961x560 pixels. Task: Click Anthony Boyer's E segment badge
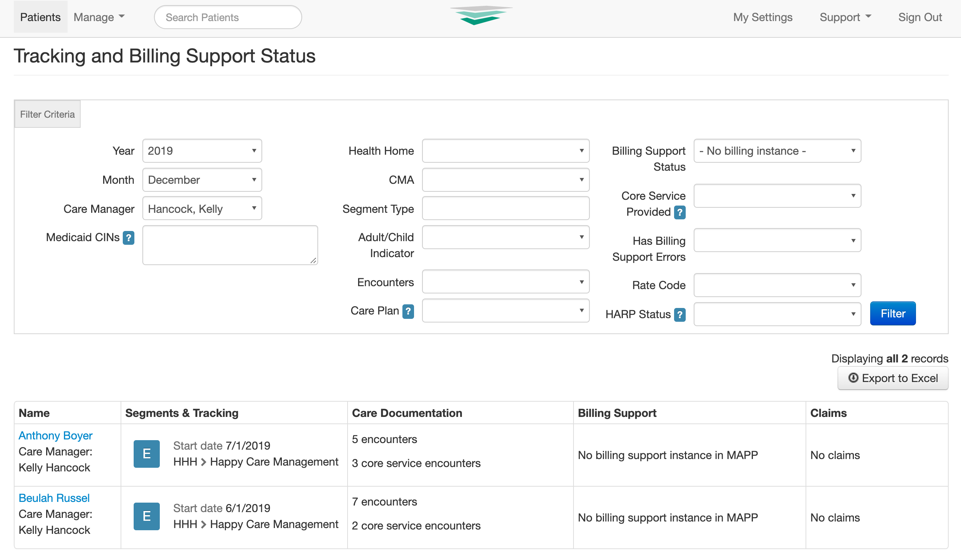146,454
